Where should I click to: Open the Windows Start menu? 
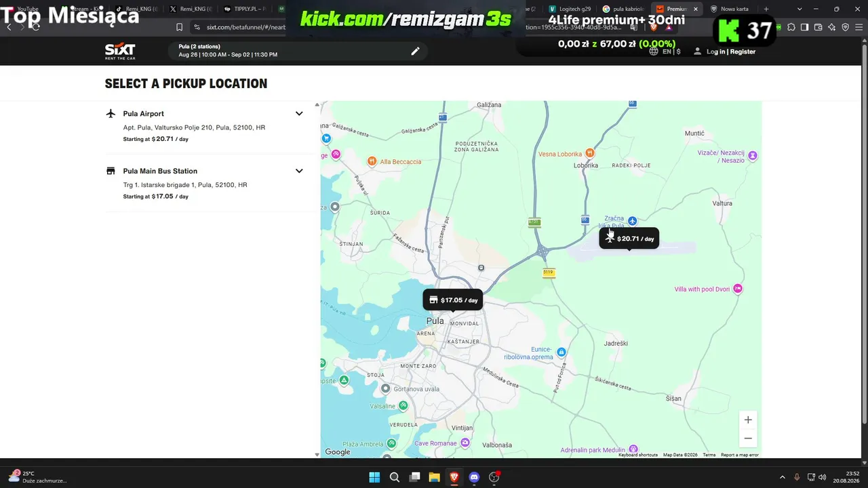click(374, 477)
